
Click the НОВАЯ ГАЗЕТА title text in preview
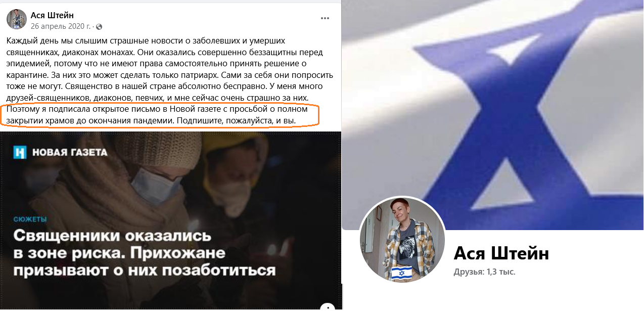click(70, 152)
